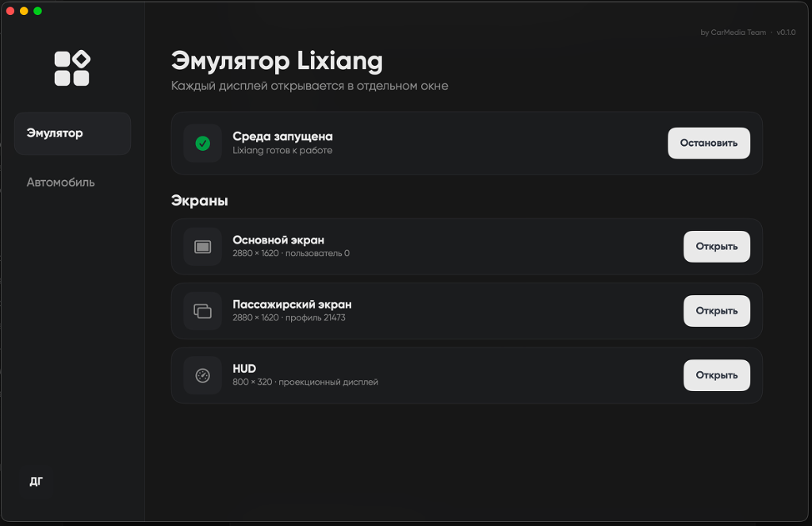Open the HUD display window

[716, 375]
